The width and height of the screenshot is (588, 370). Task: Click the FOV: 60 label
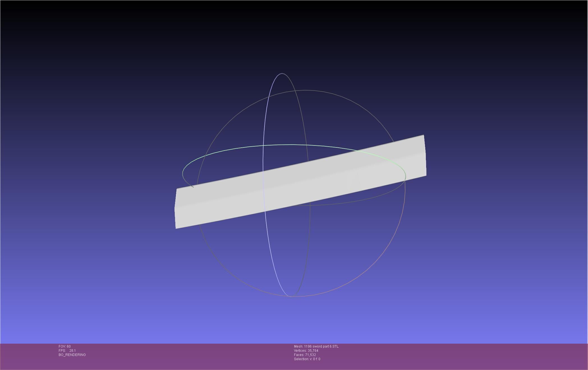click(65, 346)
